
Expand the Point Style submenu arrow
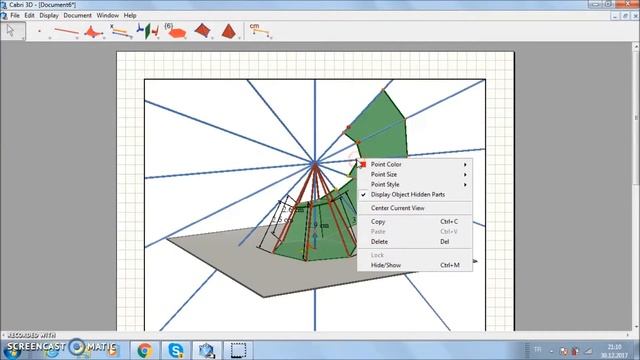(465, 185)
